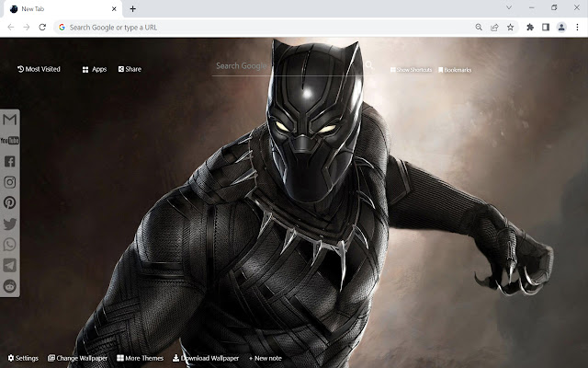588x368 pixels.
Task: Open Chrome's three-dot menu
Action: tap(577, 27)
